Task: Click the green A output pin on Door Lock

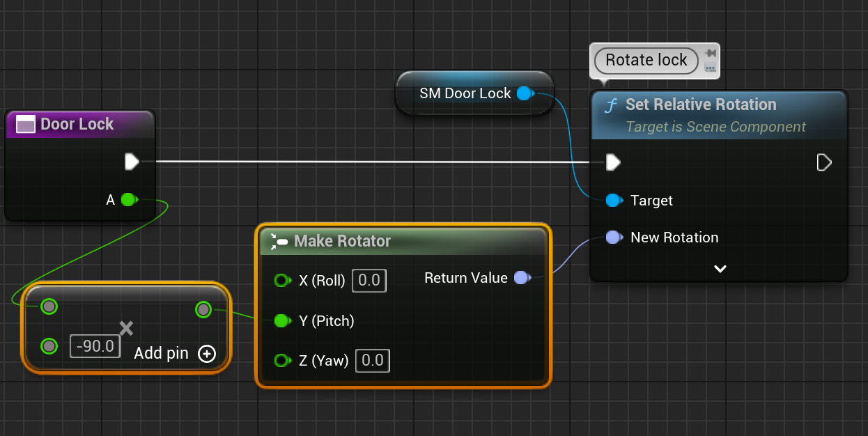Action: click(129, 200)
